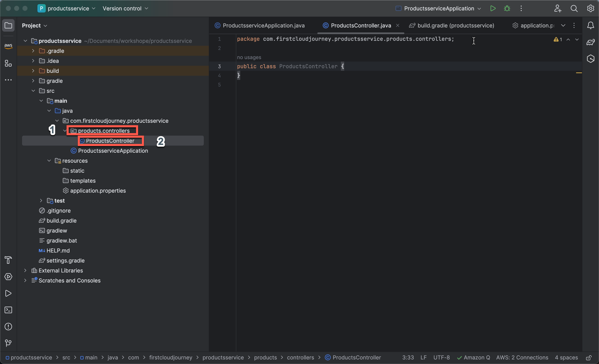599x364 pixels.
Task: Open editor tabs options menu
Action: pos(574,25)
